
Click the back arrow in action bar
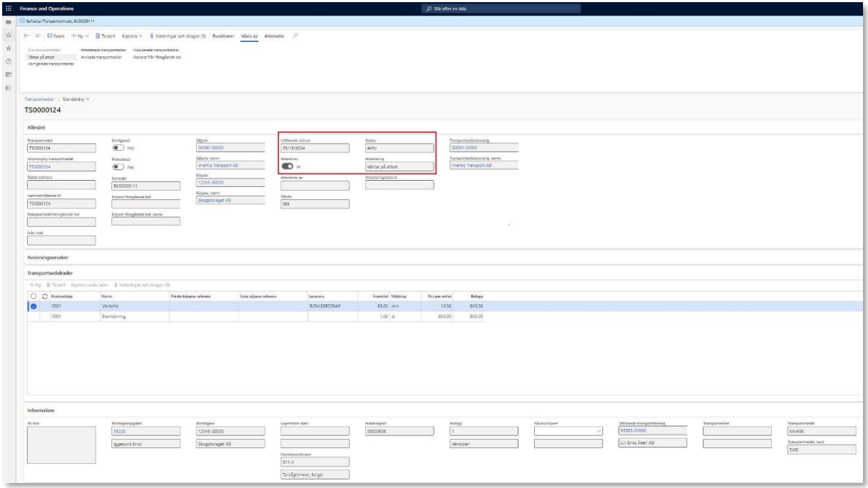26,36
